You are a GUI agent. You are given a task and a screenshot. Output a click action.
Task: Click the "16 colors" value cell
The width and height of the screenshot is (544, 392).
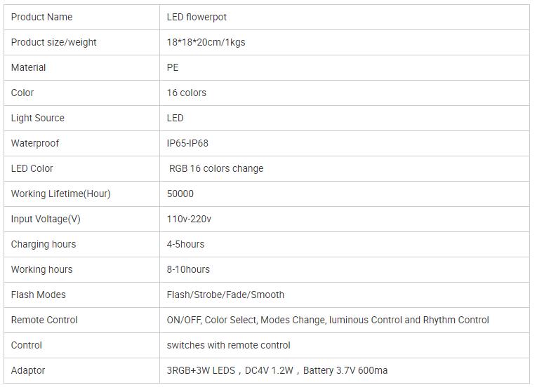pos(186,93)
